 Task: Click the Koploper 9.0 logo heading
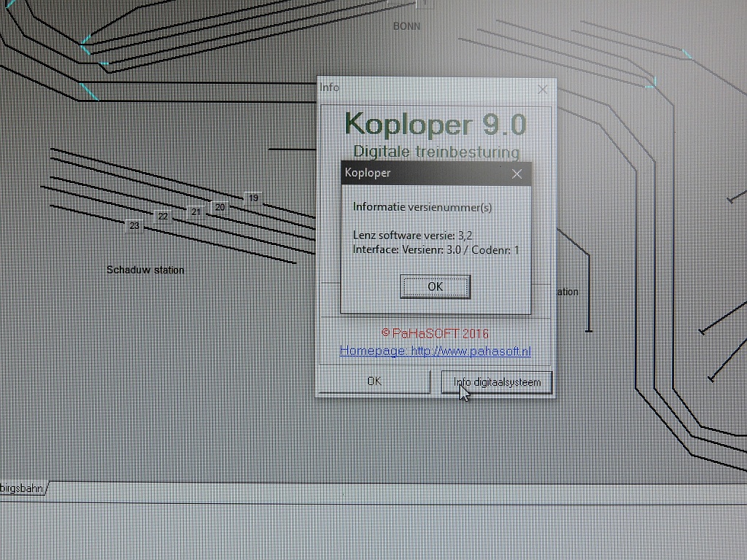tap(435, 124)
